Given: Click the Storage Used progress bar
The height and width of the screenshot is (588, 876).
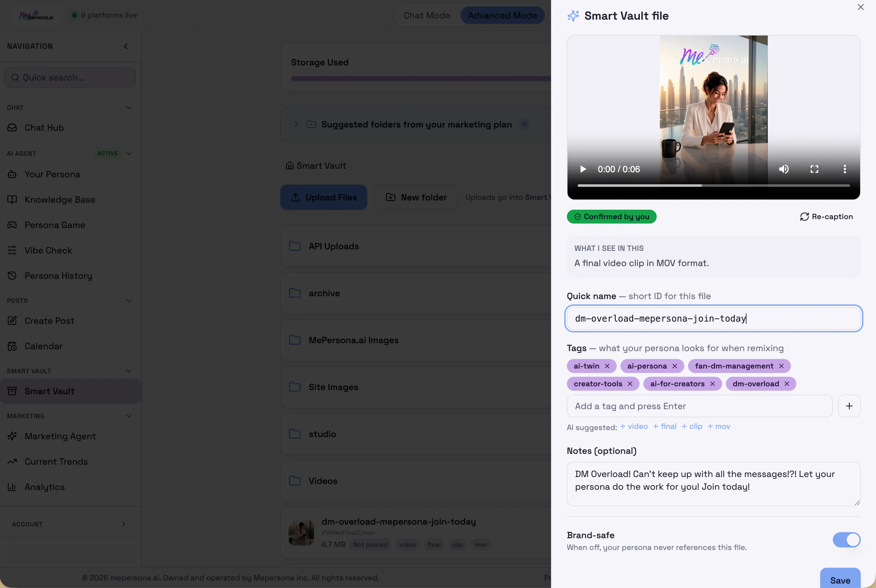Looking at the screenshot, I should [421, 79].
